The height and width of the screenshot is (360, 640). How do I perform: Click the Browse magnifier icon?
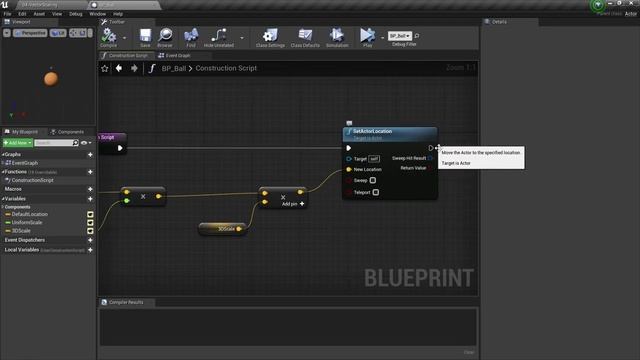pos(165,36)
